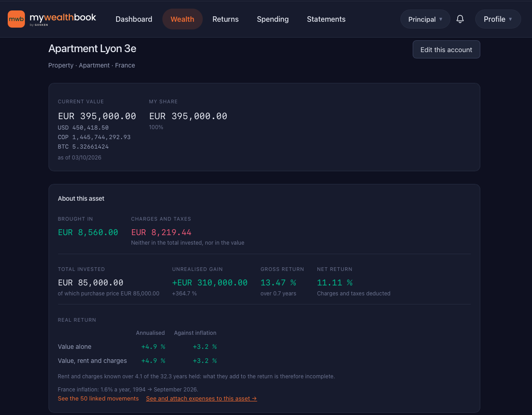This screenshot has width=532, height=415.
Task: Open the Spending tab
Action: pyautogui.click(x=273, y=19)
